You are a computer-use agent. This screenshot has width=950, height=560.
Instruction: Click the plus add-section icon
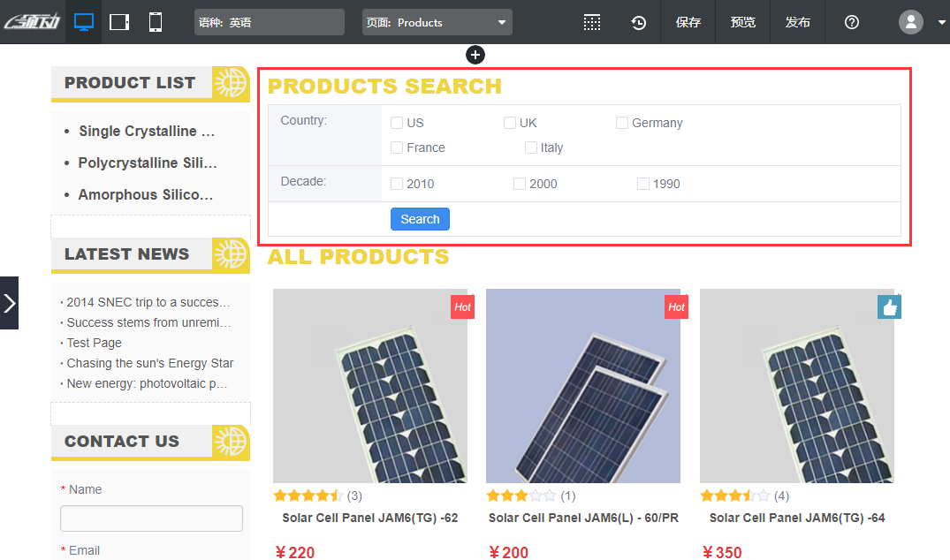pyautogui.click(x=475, y=55)
